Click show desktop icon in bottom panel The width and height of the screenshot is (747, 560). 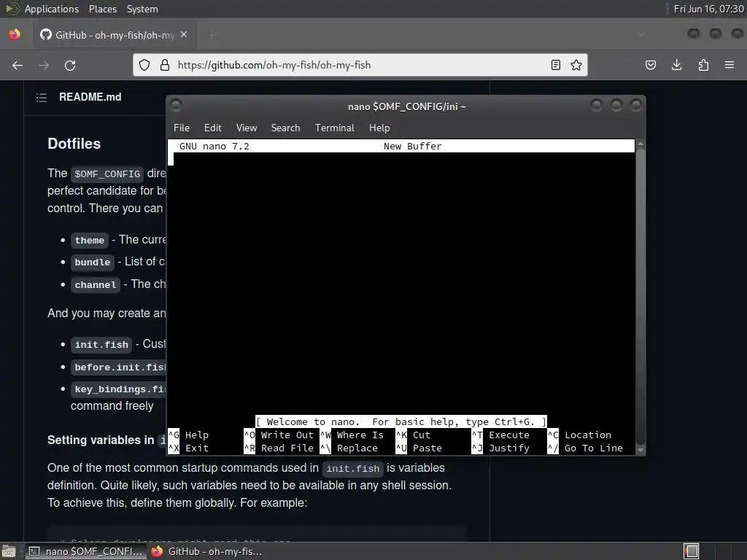(x=9, y=551)
